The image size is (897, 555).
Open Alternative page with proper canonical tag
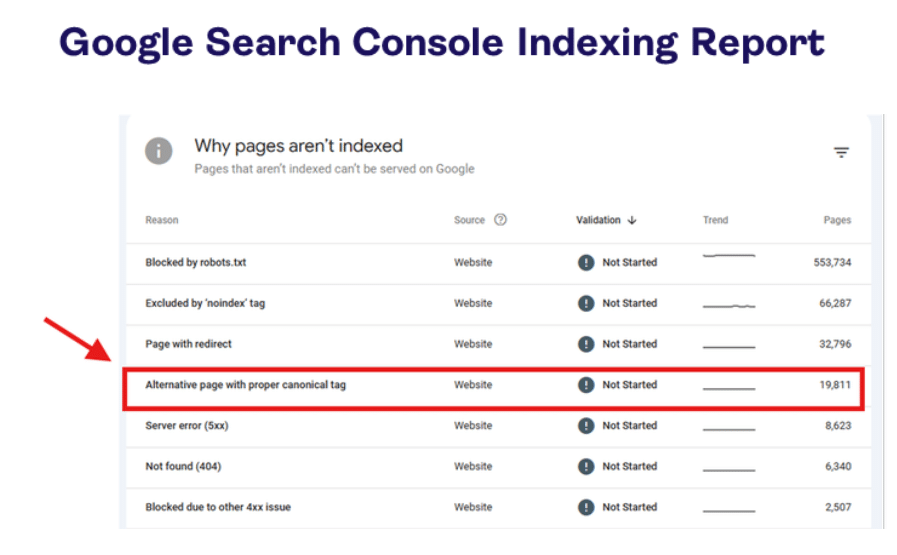click(x=245, y=385)
